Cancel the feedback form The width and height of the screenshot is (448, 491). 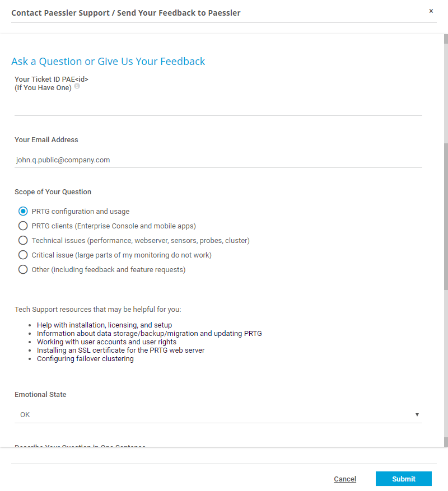(345, 479)
